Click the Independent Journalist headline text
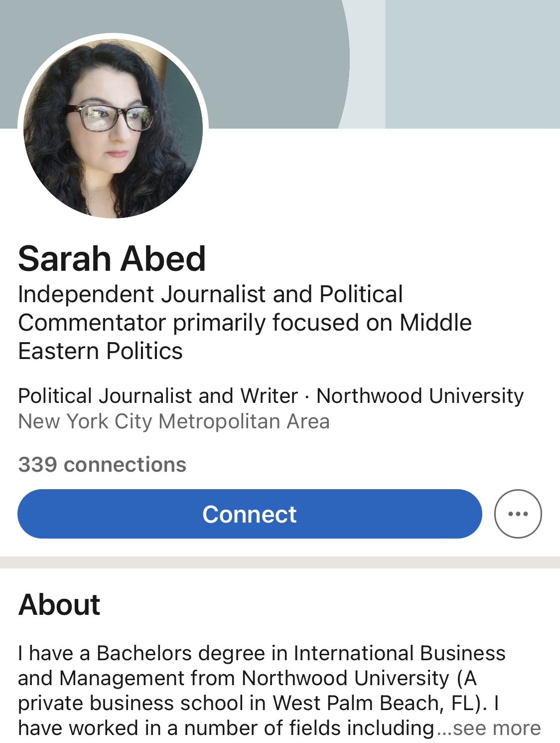The height and width of the screenshot is (743, 560). coord(210,294)
